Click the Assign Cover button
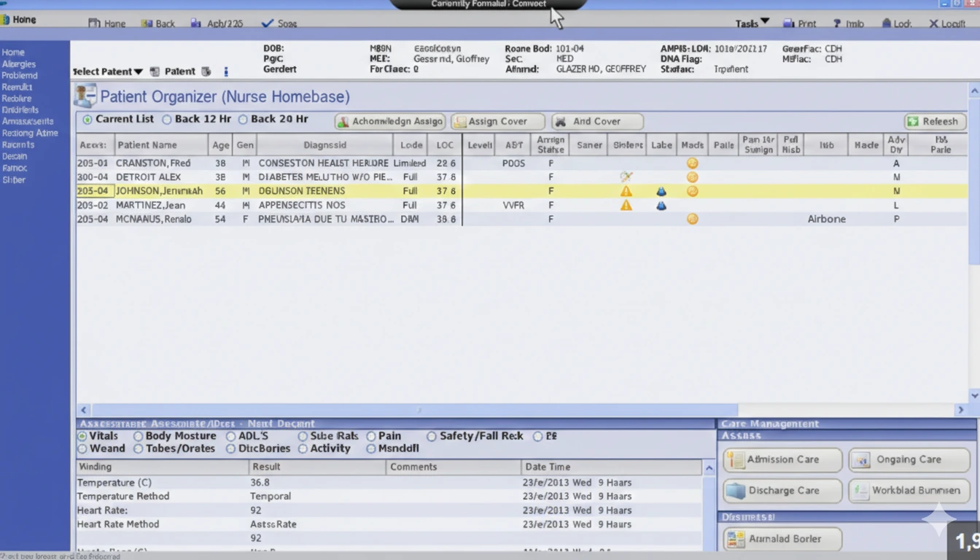Screen dimensions: 980x560 [x=497, y=121]
